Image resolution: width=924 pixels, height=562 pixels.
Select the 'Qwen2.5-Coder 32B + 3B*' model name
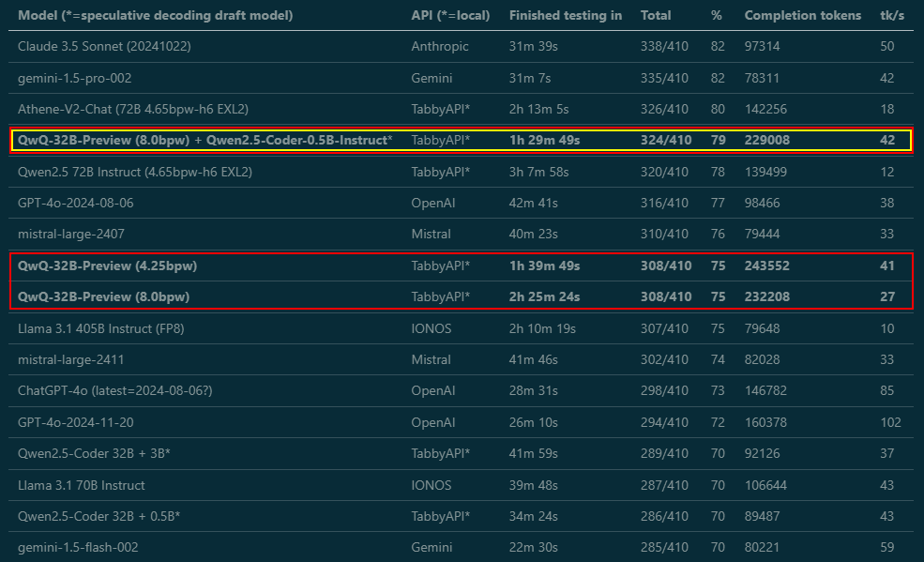[x=95, y=453]
